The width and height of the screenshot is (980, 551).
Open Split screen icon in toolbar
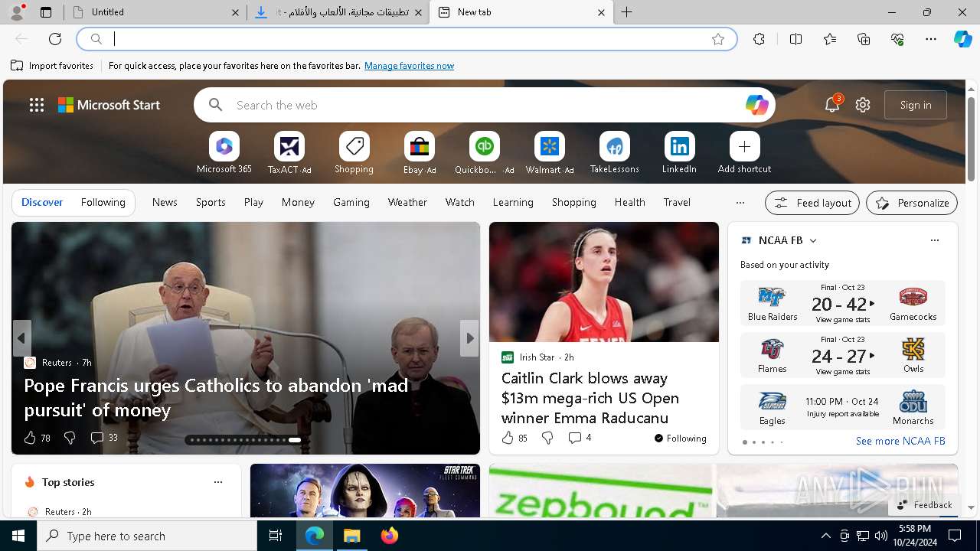(x=795, y=39)
